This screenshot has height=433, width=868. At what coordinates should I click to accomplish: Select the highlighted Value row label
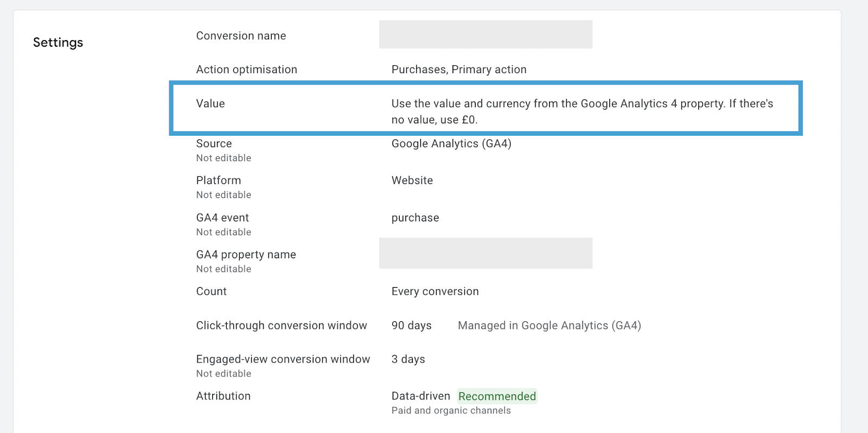coord(210,104)
